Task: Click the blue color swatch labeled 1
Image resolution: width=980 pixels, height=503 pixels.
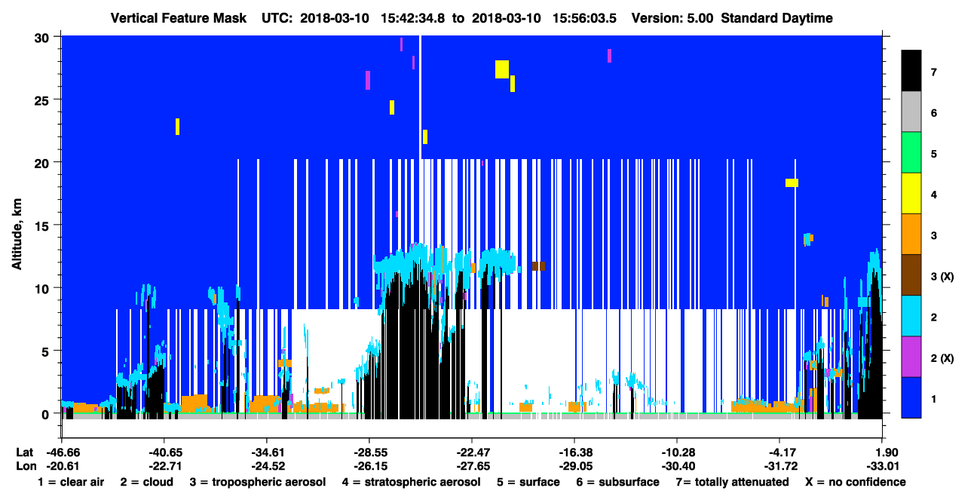Action: (x=911, y=397)
